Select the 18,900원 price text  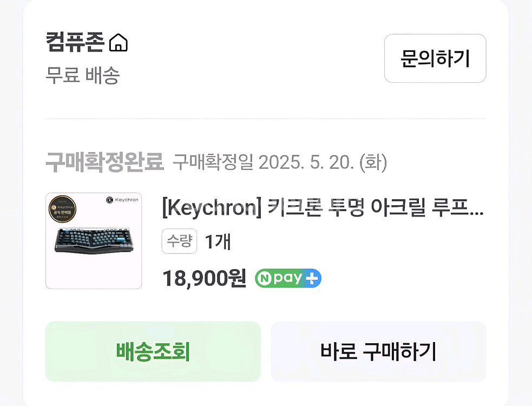tap(204, 278)
